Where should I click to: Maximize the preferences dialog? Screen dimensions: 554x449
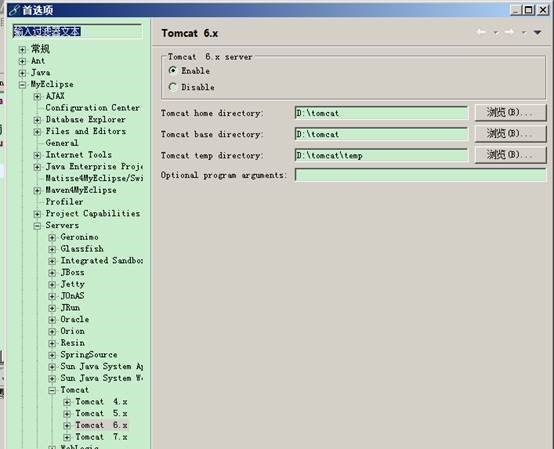(x=529, y=10)
